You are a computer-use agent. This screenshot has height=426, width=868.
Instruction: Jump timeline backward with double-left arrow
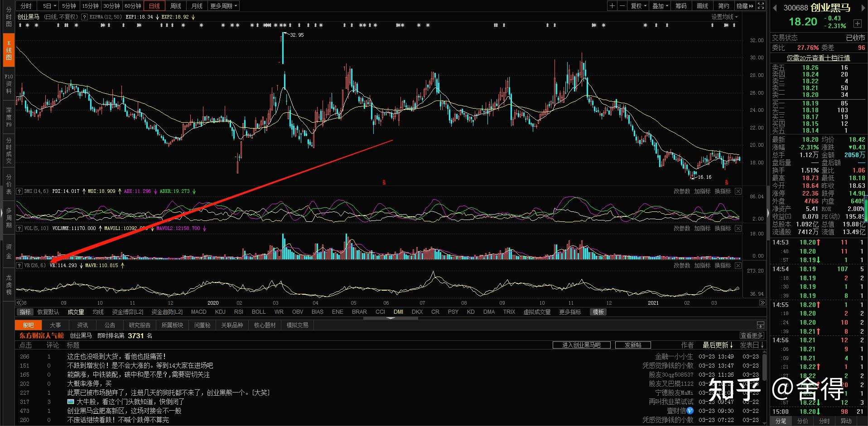click(19, 302)
